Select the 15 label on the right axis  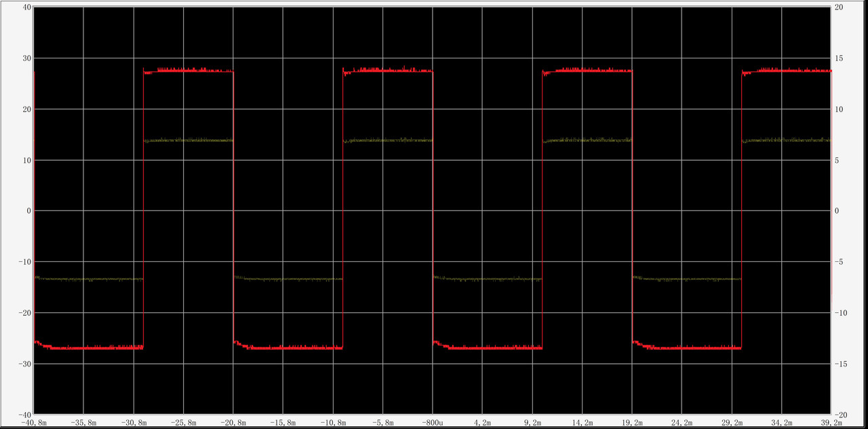(x=838, y=58)
